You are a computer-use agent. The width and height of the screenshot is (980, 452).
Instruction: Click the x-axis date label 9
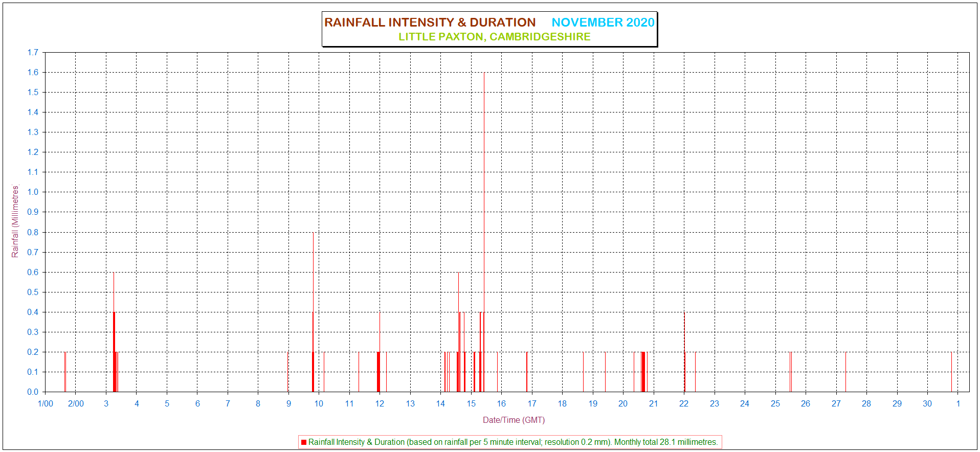(x=288, y=403)
